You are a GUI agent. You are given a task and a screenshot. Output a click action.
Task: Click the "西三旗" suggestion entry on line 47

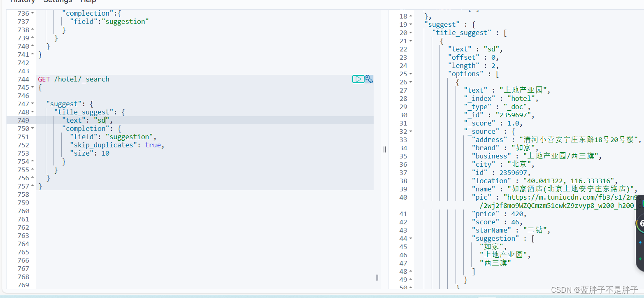(495, 263)
